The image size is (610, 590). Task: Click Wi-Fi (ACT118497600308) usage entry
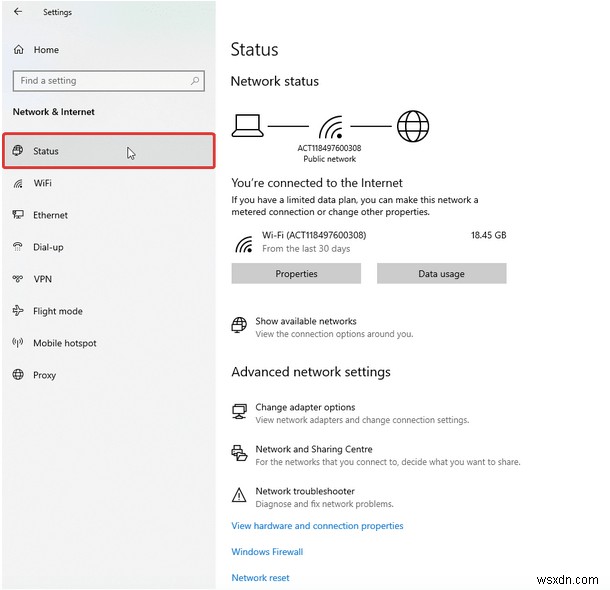click(x=314, y=235)
